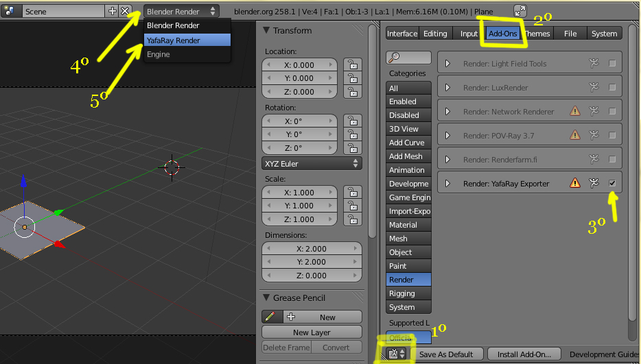The width and height of the screenshot is (641, 364).
Task: Select the Enabled add-on category
Action: click(408, 101)
